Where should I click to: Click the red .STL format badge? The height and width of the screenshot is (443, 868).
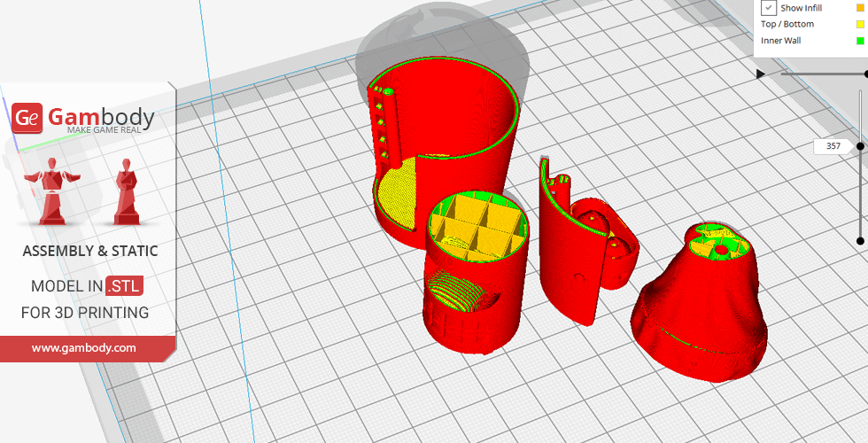124,286
